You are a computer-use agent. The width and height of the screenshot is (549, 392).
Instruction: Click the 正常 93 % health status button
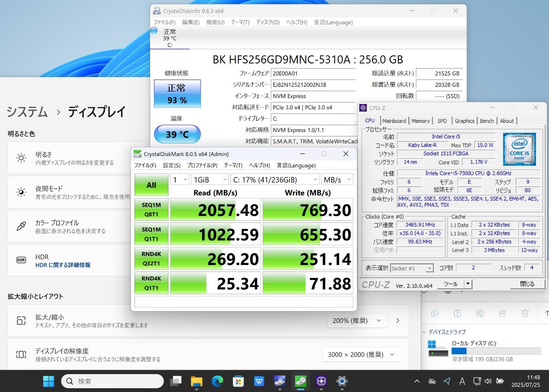pyautogui.click(x=177, y=94)
